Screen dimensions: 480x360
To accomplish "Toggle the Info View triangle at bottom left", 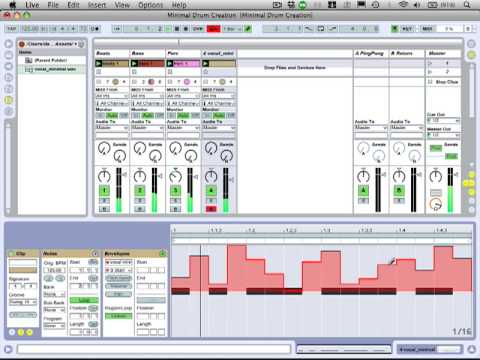I will [x=8, y=349].
